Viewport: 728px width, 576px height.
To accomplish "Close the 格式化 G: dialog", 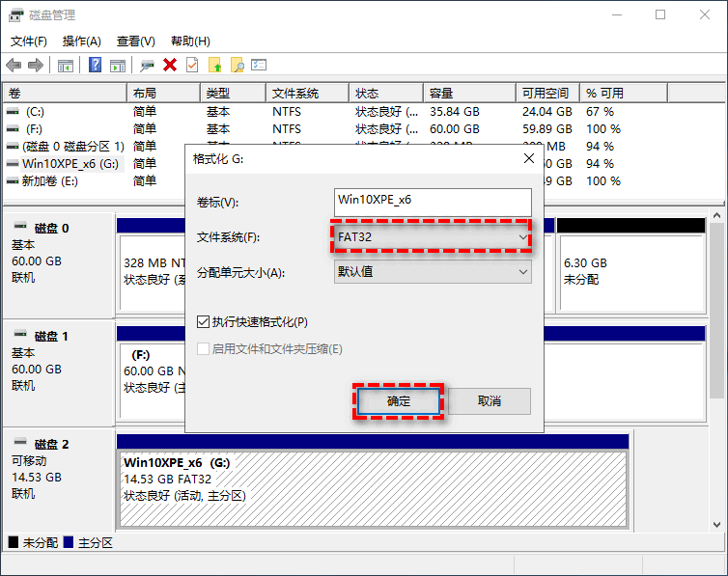I will 528,157.
